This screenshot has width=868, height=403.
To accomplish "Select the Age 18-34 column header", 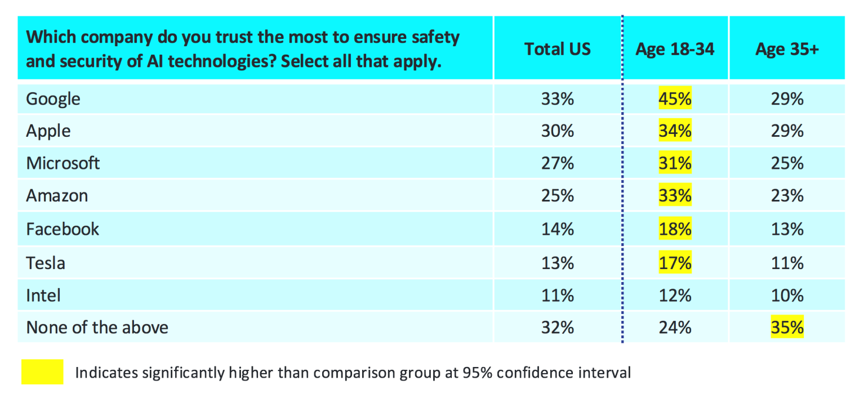I will 675,49.
